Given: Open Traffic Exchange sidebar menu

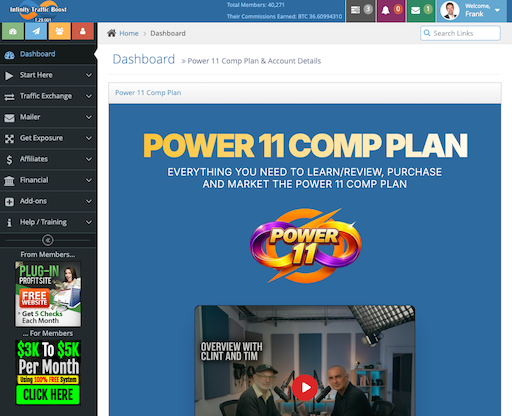Looking at the screenshot, I should coord(48,96).
